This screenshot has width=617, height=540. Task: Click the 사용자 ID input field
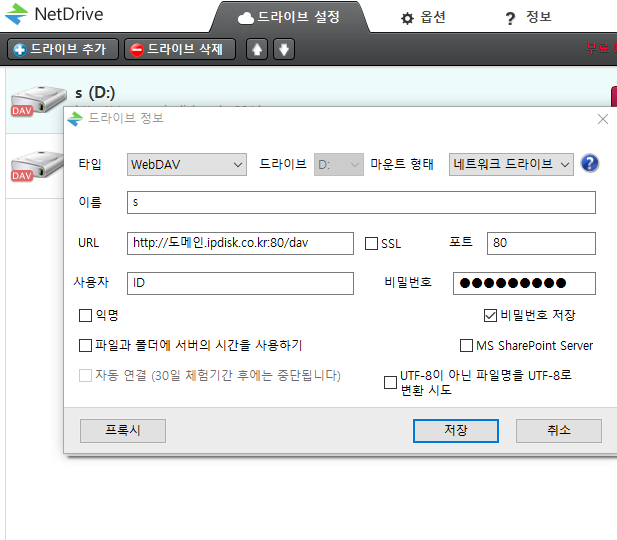240,283
